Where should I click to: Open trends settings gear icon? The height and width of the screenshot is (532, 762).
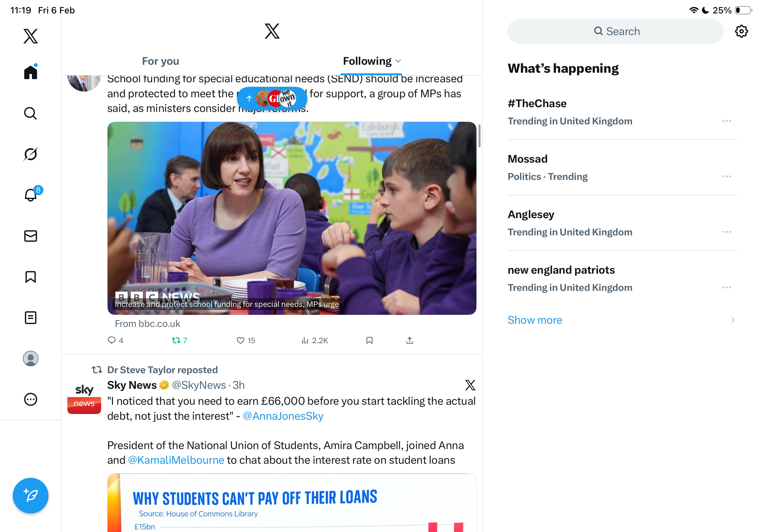pyautogui.click(x=741, y=31)
